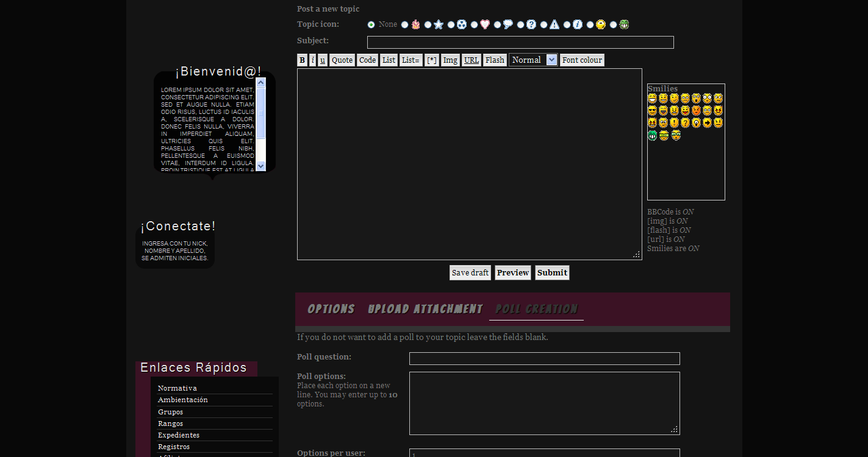
Task: Select the radio button for the heart topic icon
Action: [x=474, y=24]
